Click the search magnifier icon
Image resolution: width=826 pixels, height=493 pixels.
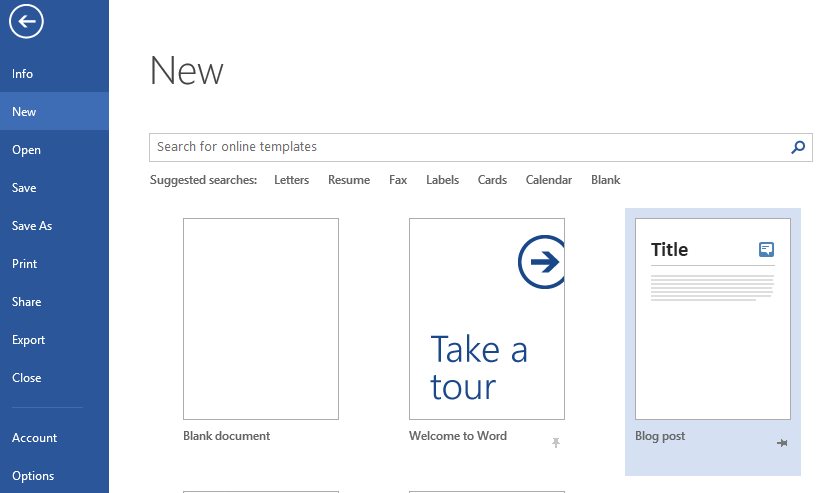coord(798,147)
